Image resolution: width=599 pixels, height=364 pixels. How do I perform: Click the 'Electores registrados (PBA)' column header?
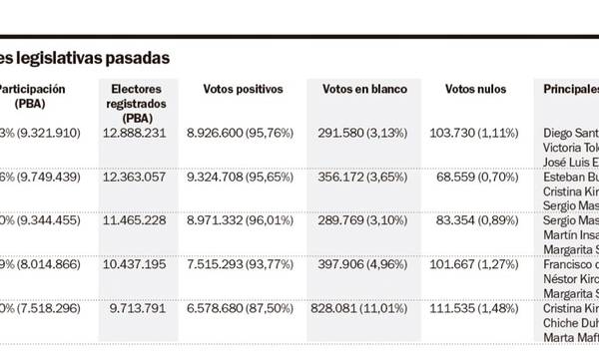(137, 104)
